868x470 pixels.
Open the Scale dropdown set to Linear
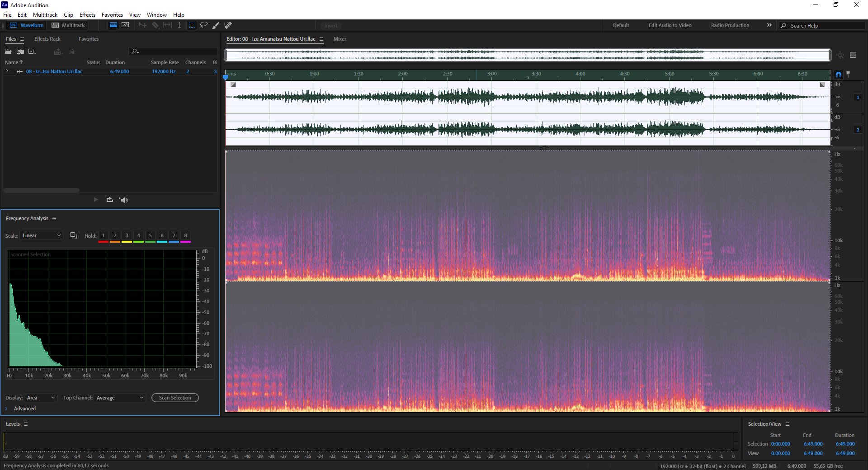(41, 235)
